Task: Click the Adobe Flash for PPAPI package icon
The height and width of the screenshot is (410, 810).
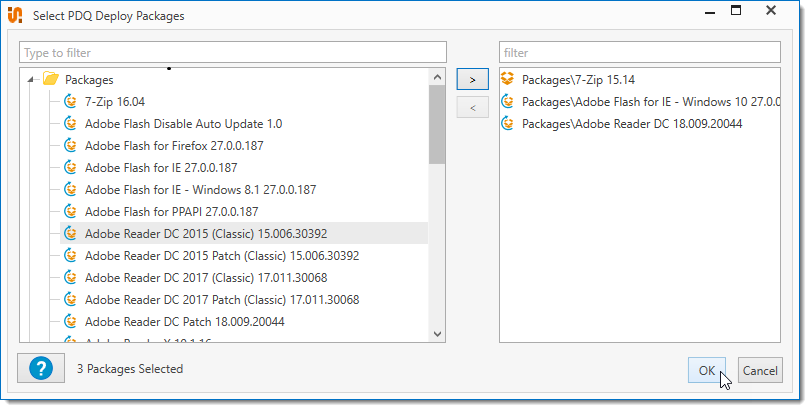Action: click(71, 211)
